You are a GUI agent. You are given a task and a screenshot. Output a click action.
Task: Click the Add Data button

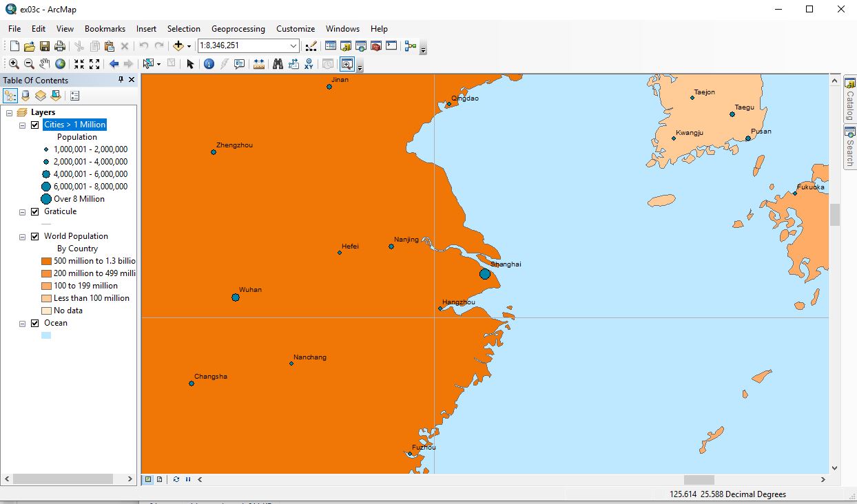(x=178, y=46)
